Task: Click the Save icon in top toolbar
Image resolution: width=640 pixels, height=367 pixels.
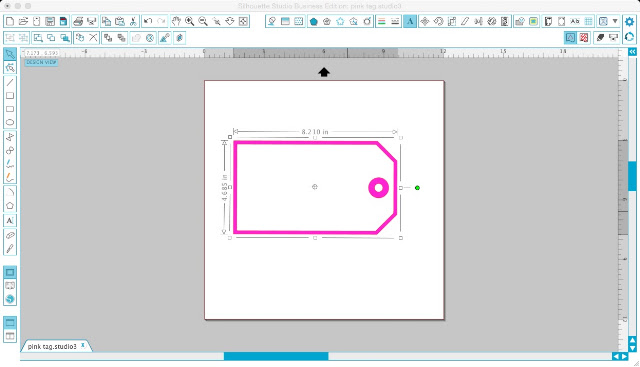Action: point(50,21)
